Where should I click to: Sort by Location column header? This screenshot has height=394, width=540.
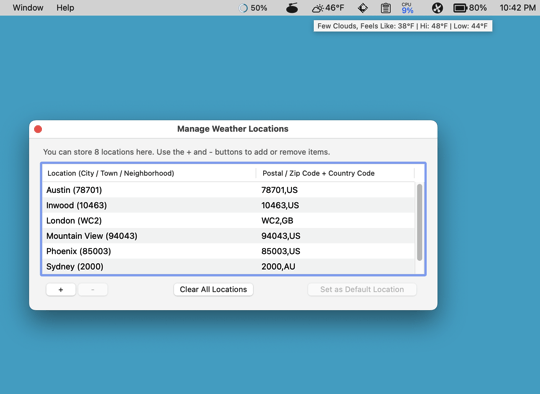[149, 173]
